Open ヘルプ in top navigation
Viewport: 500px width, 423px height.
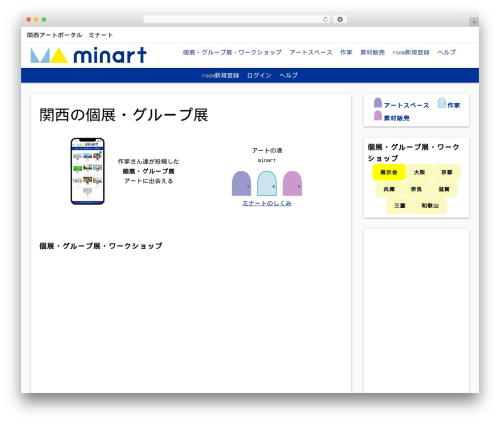(446, 52)
